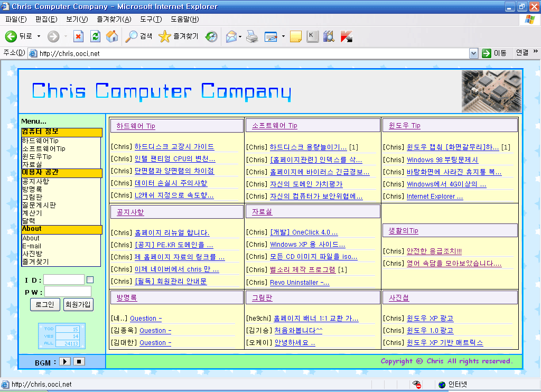
Task: Click the Mail envelope toolbar icon
Action: (x=231, y=36)
